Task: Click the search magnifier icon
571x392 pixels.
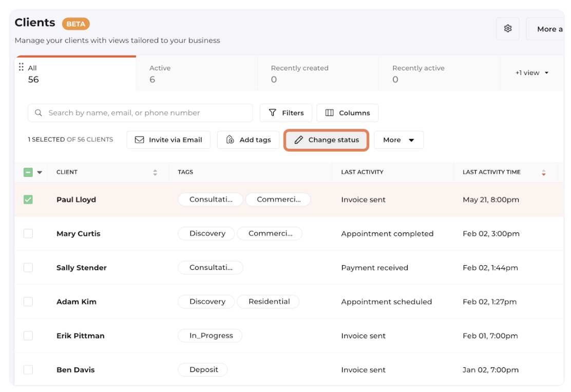Action: [x=38, y=113]
